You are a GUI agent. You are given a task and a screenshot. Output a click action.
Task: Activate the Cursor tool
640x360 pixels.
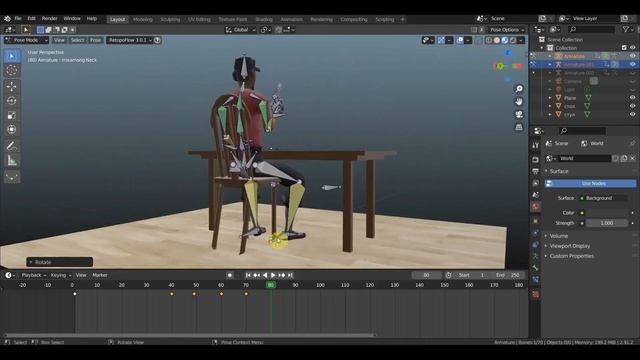point(12,70)
